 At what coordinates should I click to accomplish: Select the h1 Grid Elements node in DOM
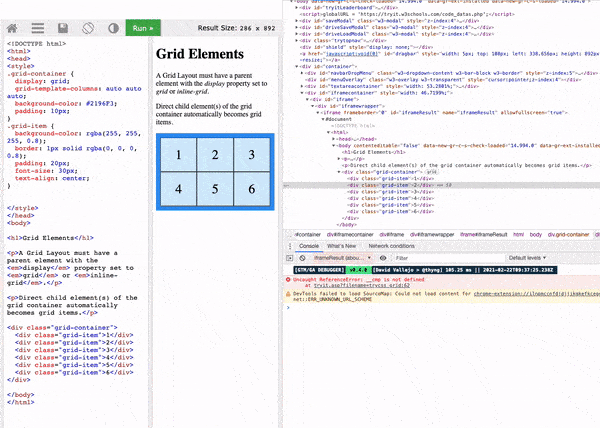point(373,152)
